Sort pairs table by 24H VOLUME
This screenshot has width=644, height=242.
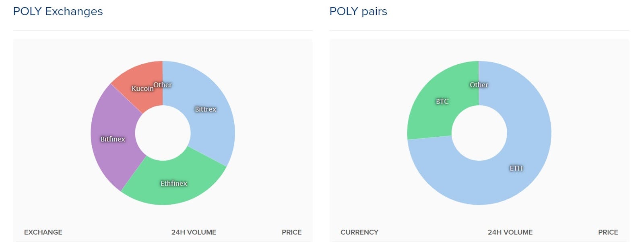(510, 232)
